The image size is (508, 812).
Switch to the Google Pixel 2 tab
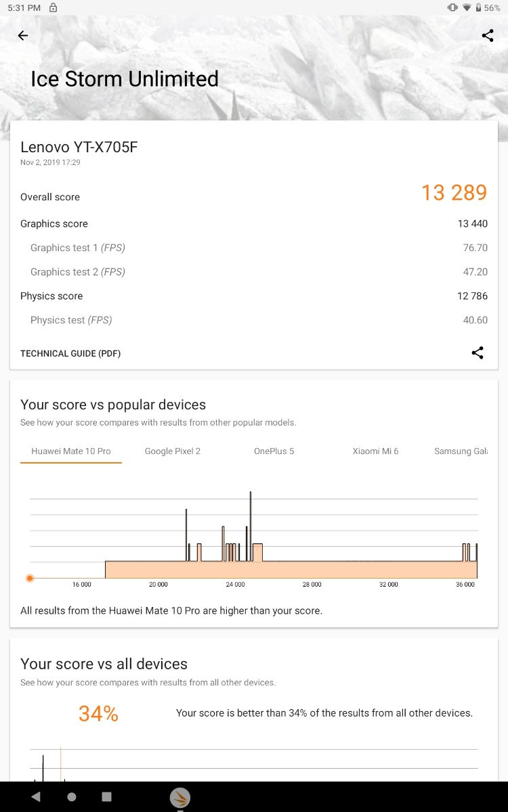(173, 451)
